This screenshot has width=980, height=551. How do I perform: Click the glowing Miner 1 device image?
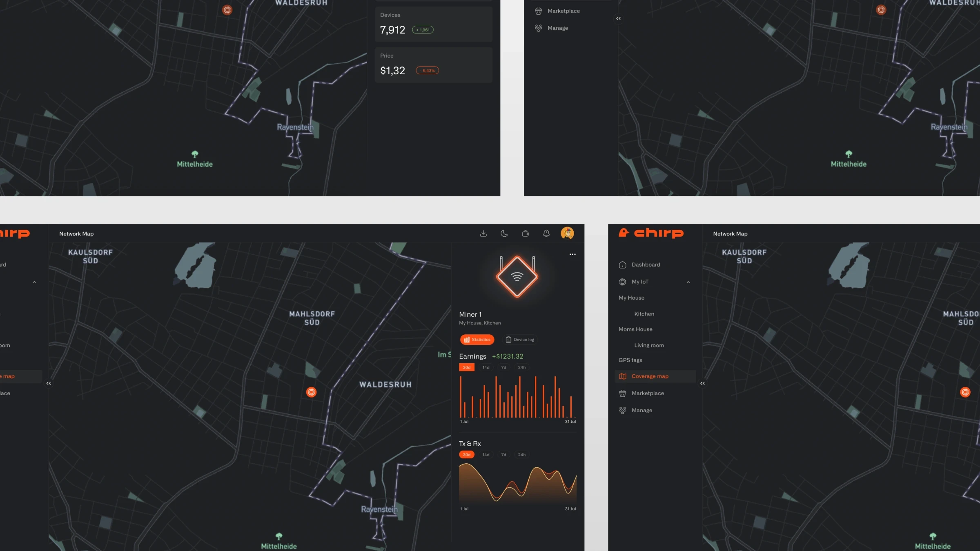point(517,276)
